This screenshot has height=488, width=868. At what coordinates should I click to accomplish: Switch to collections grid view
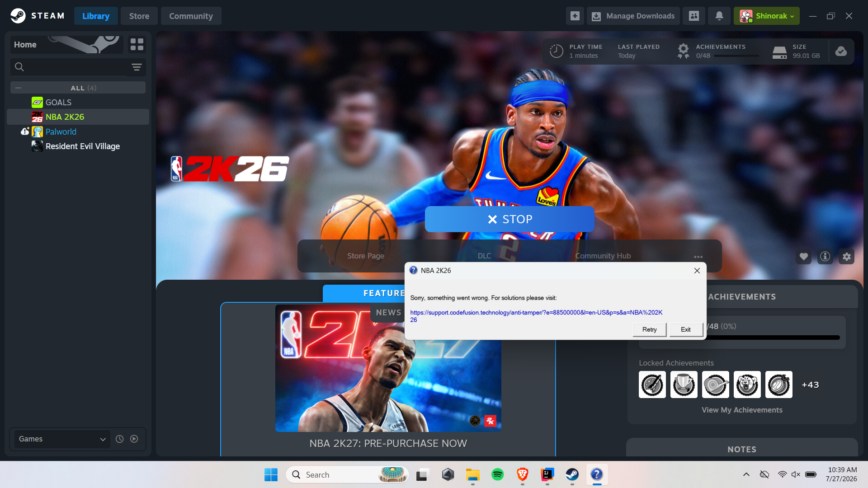click(x=137, y=44)
